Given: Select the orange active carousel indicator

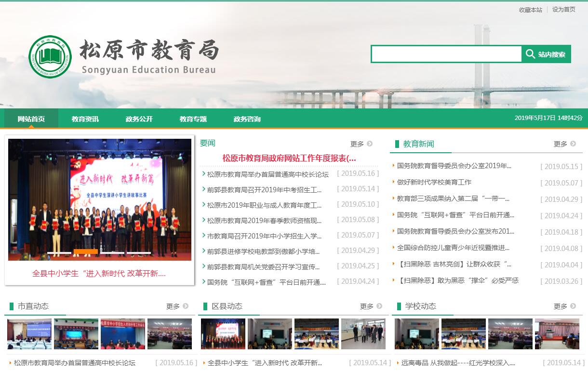Looking at the screenshot, I should point(85,252).
